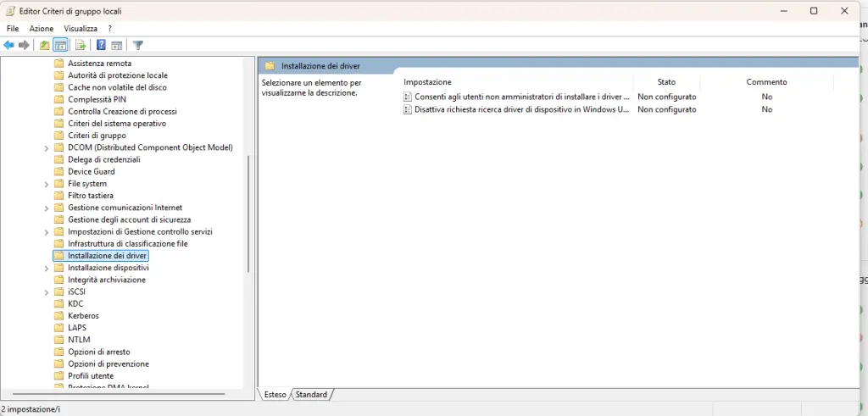Expand the DCOM tree node
Screen dimensions: 868x416
[47, 147]
